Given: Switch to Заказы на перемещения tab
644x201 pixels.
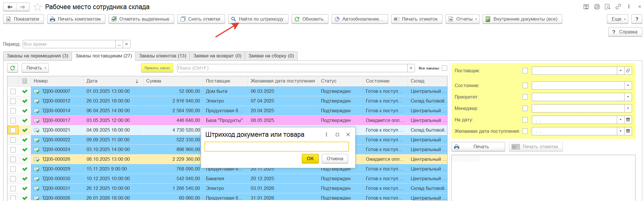Looking at the screenshot, I should 37,56.
